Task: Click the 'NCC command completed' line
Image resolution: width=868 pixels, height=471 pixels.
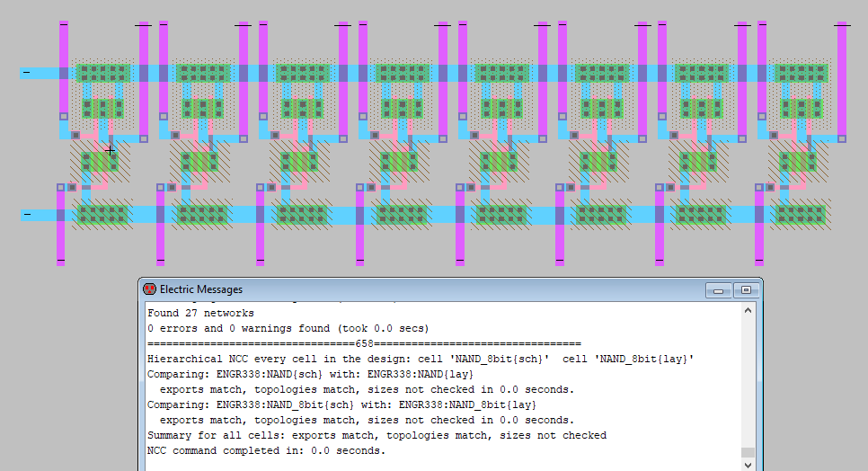Action: 266,451
